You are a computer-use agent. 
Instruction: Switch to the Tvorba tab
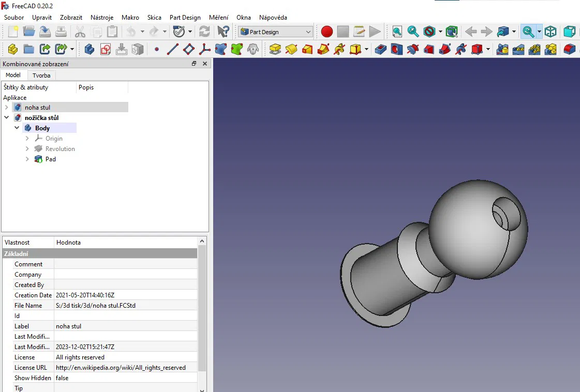click(x=41, y=76)
